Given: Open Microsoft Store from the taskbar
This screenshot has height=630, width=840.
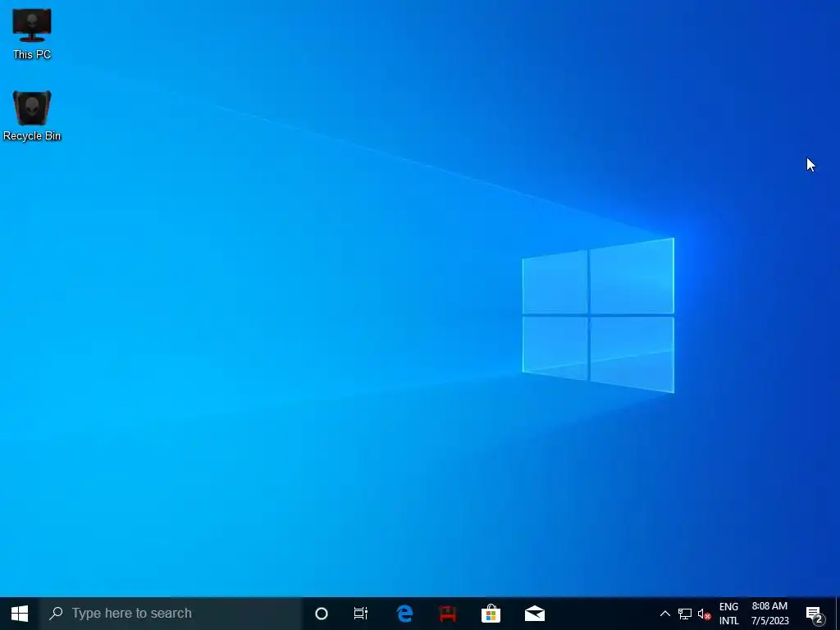Looking at the screenshot, I should tap(491, 614).
